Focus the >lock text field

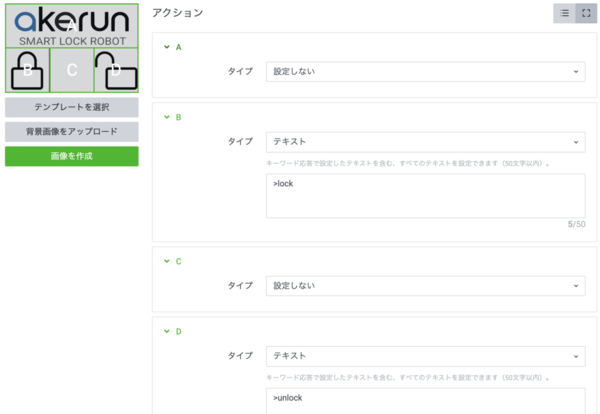[x=426, y=196]
